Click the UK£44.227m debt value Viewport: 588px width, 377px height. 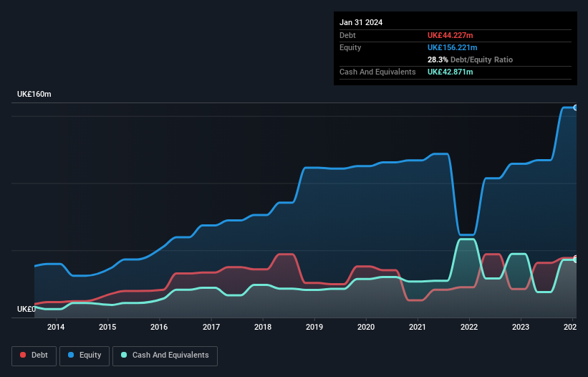click(450, 35)
